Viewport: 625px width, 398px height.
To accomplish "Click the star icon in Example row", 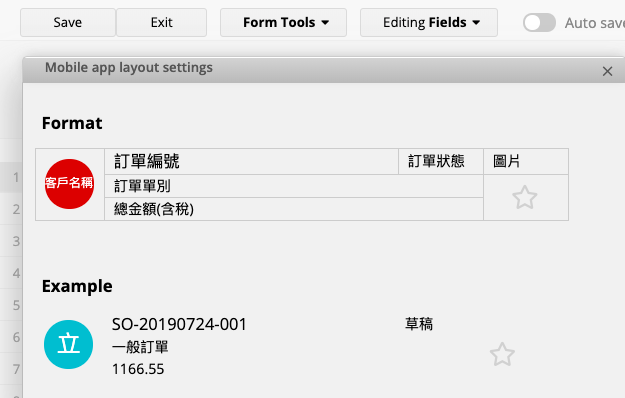I will [x=502, y=354].
